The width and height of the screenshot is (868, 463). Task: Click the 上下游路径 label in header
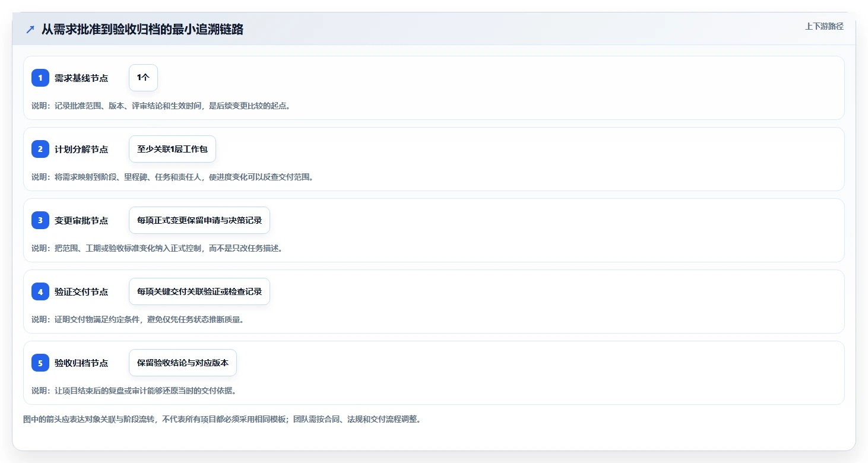[824, 26]
